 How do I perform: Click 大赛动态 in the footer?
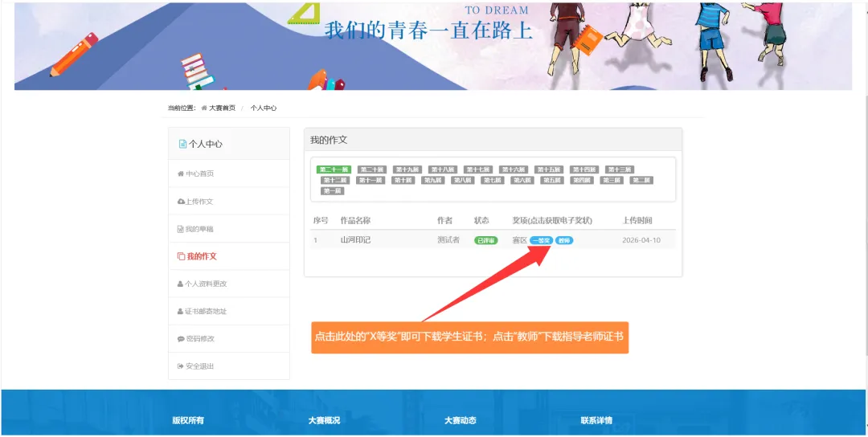point(461,420)
